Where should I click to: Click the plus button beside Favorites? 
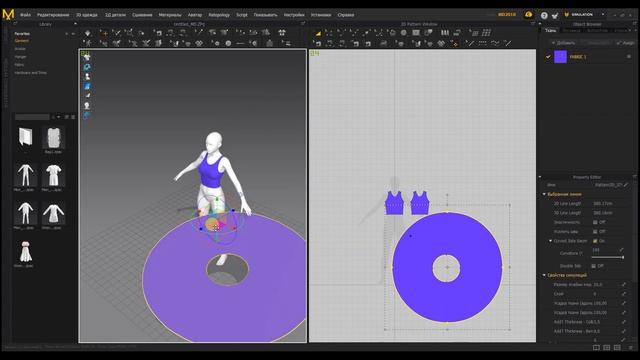67,34
